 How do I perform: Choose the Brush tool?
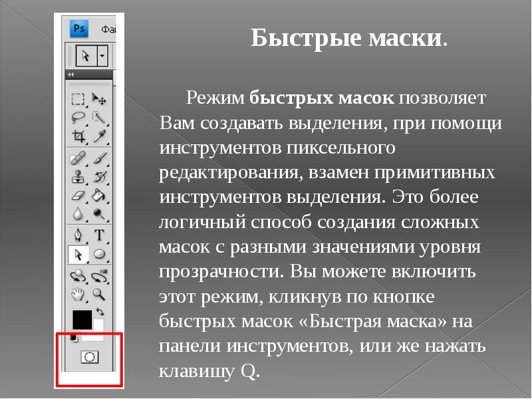coord(99,159)
